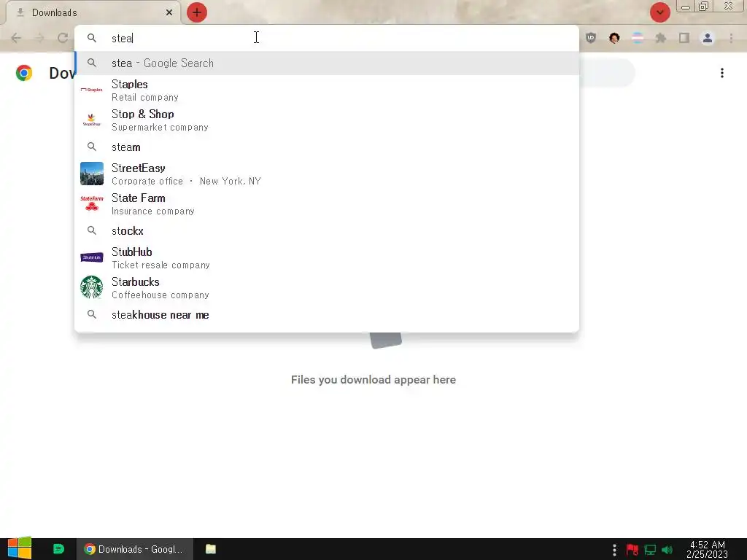
Task: Click the forward navigation arrow
Action: coord(39,38)
